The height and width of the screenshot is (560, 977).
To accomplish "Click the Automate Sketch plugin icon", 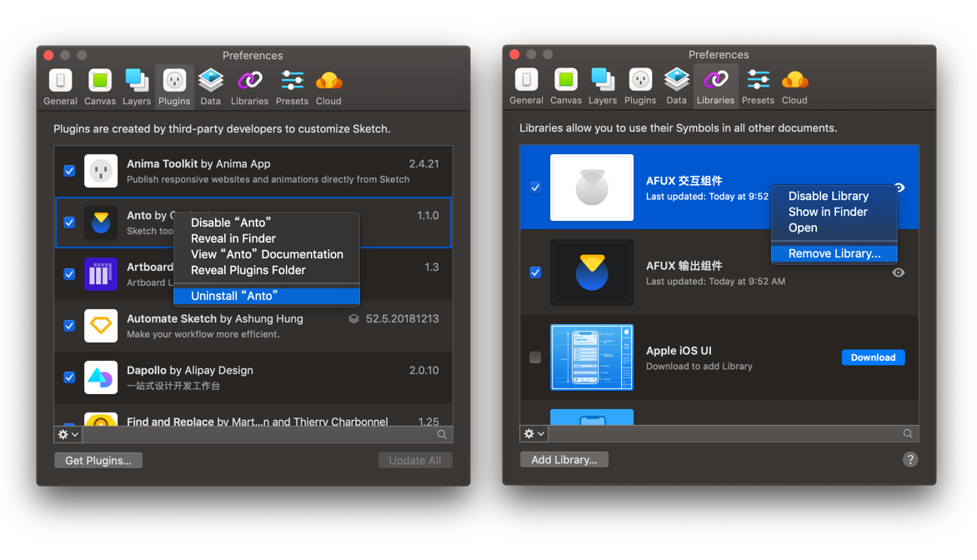I will tap(101, 326).
